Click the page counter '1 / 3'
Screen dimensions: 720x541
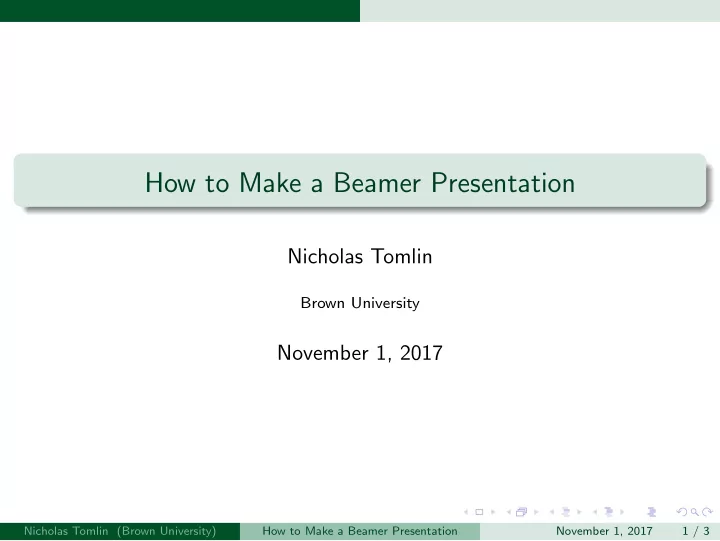pyautogui.click(x=696, y=531)
